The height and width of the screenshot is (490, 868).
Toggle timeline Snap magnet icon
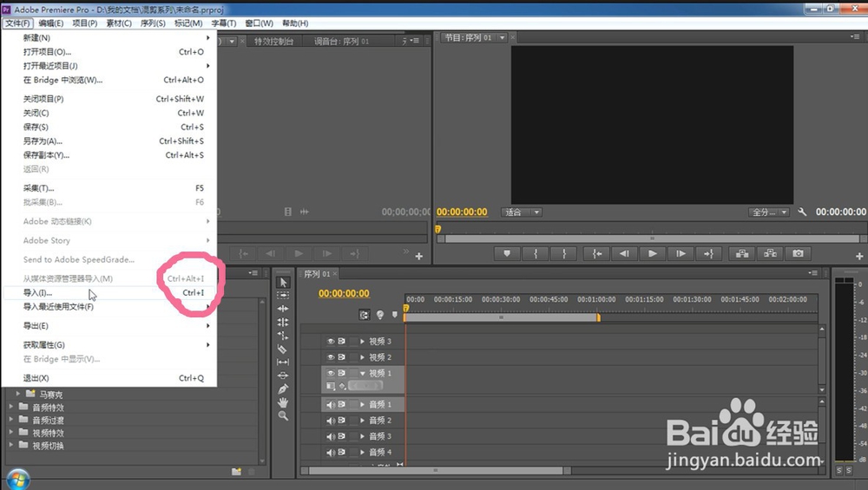pyautogui.click(x=364, y=315)
